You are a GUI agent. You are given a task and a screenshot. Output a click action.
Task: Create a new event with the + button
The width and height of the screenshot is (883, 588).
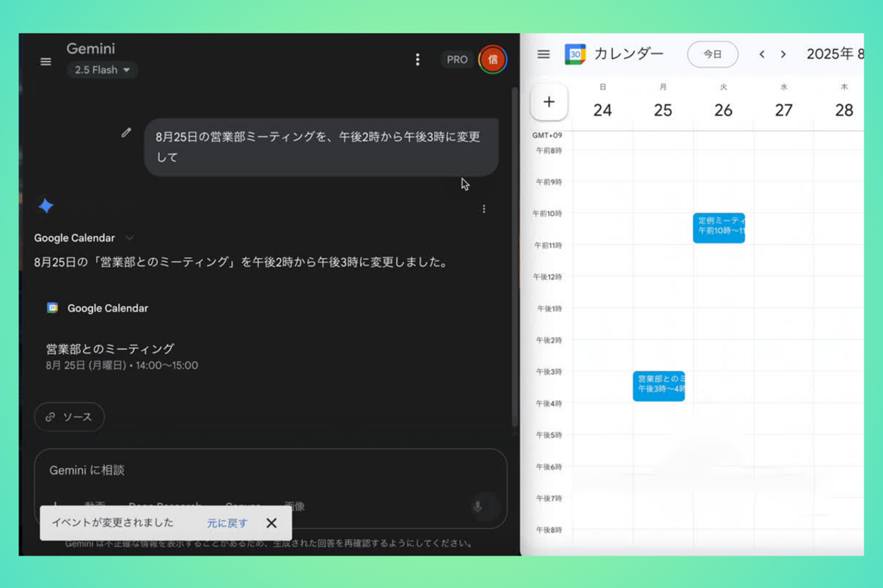549,101
